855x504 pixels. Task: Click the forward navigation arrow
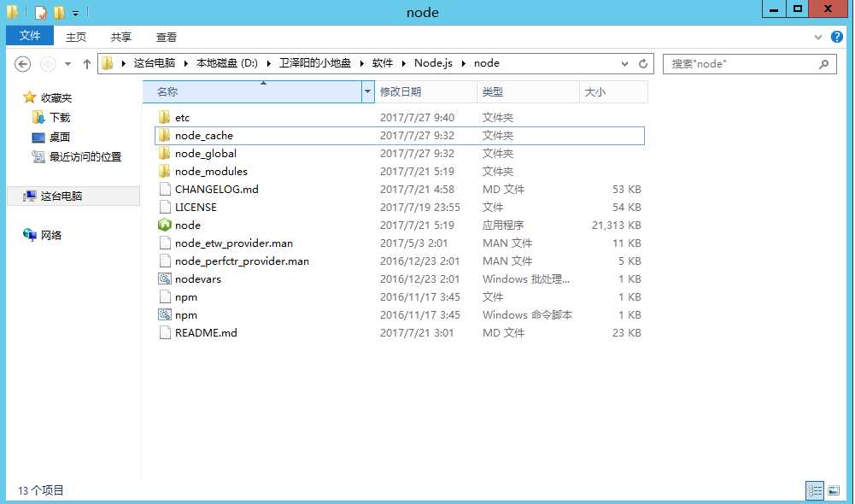pyautogui.click(x=48, y=64)
